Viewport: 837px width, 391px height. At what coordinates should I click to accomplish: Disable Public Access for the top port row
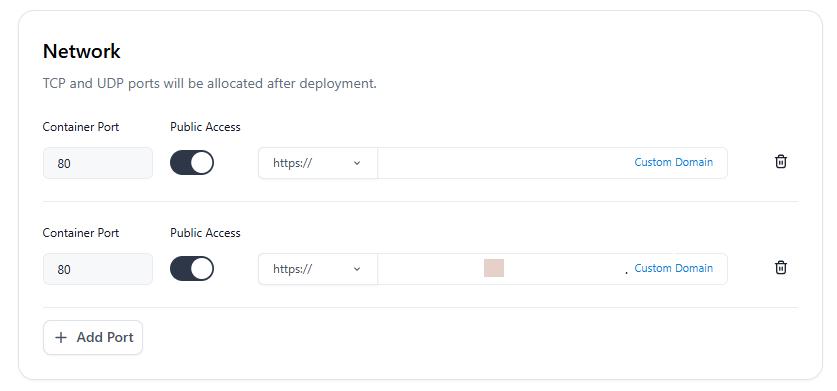point(192,163)
